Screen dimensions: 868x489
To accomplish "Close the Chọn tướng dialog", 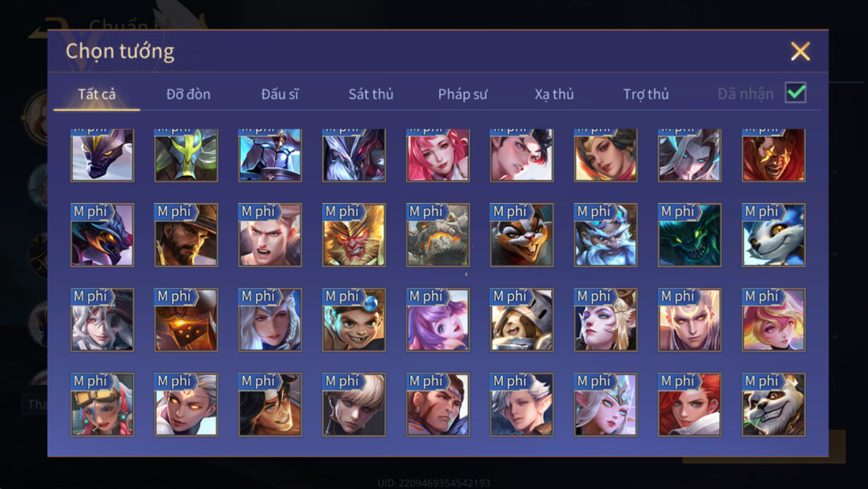I will click(800, 51).
